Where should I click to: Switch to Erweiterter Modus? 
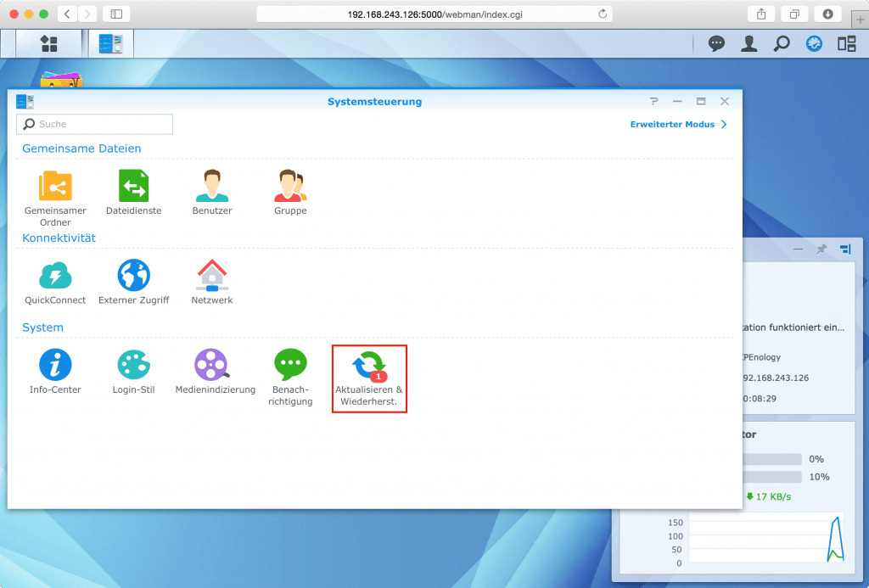(678, 125)
